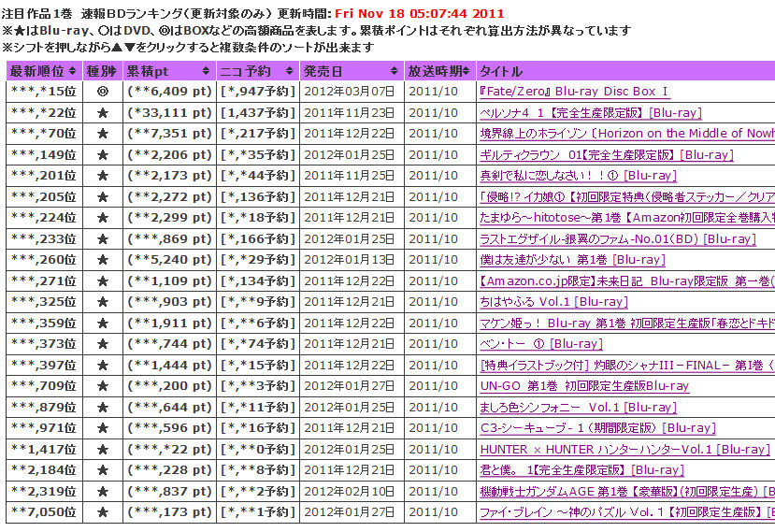
Task: Open マケン姫っ! Blu-ray 第1巻 link
Action: coord(627,323)
